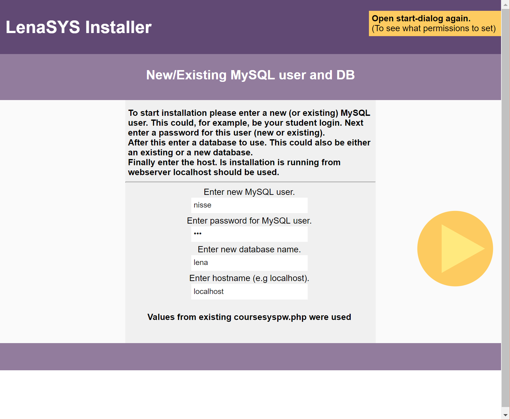Focus the MySQL user field containing nisse
The image size is (510, 420).
[x=249, y=205]
